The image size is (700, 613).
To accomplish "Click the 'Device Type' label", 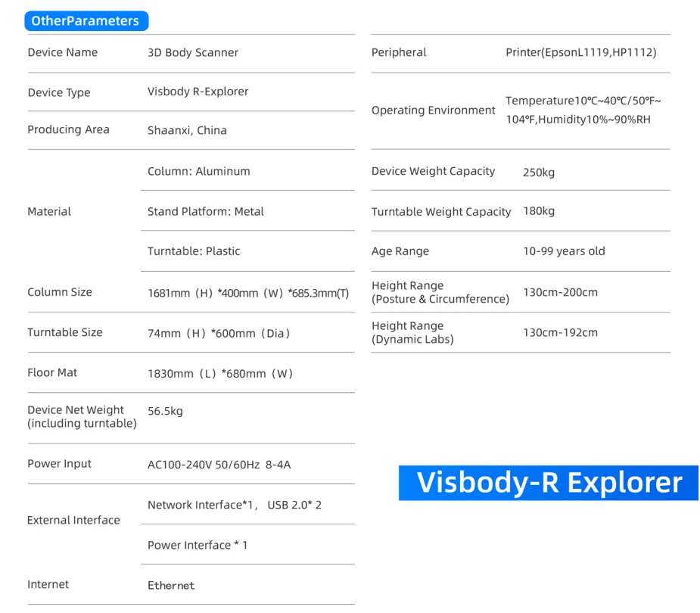I will [59, 92].
